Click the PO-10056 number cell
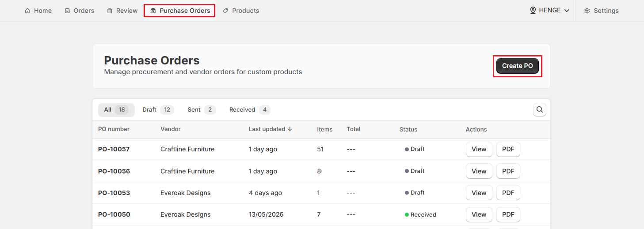The width and height of the screenshot is (644, 229). point(114,171)
